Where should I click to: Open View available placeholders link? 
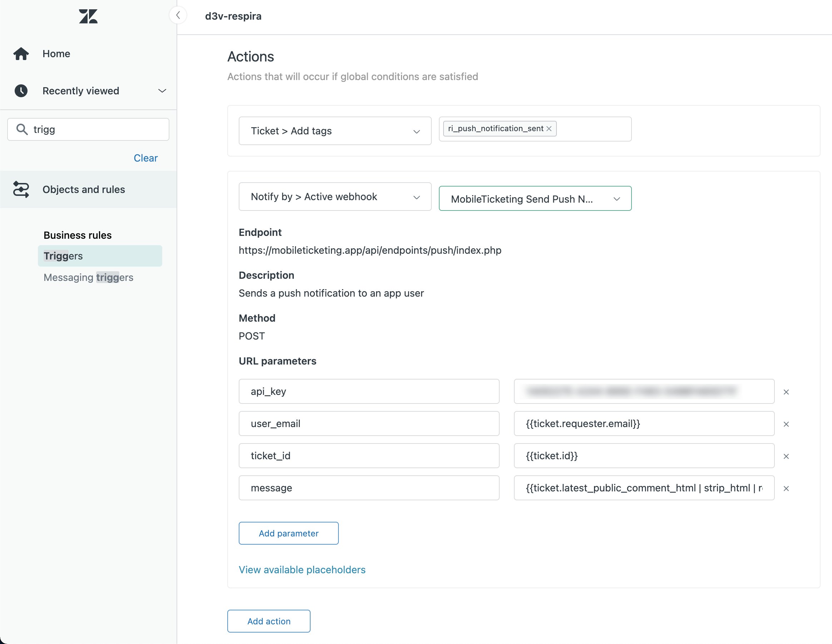click(x=302, y=570)
